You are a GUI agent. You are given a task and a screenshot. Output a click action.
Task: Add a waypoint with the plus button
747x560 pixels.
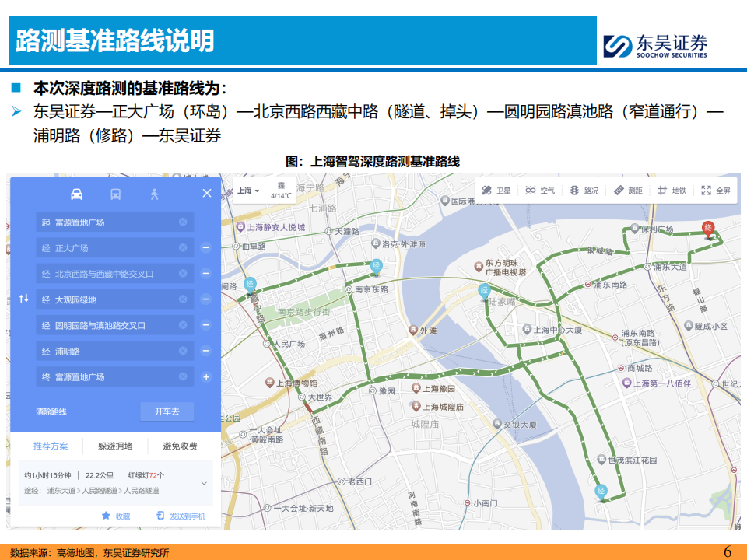205,377
